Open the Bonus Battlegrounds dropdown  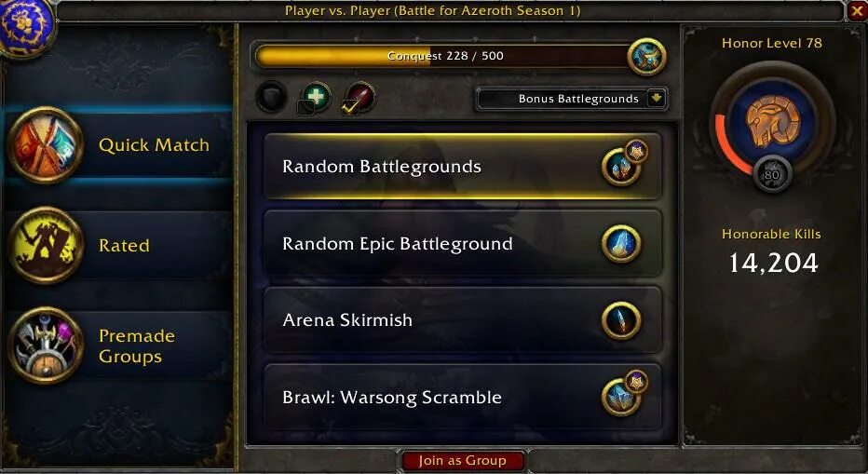[571, 99]
